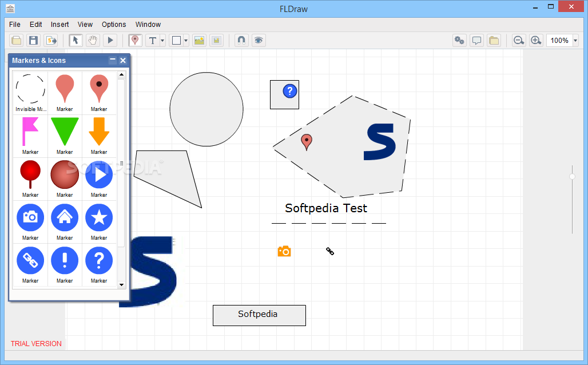The width and height of the screenshot is (588, 365).
Task: Click the black chain-link icon on canvas
Action: point(330,251)
